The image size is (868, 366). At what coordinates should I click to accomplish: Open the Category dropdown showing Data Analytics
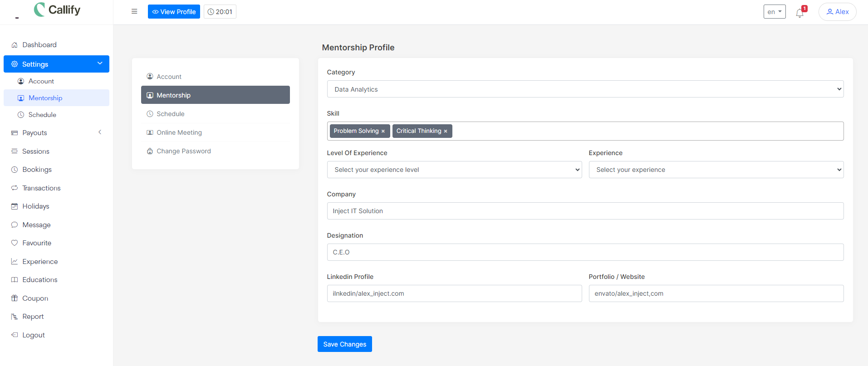(x=585, y=89)
